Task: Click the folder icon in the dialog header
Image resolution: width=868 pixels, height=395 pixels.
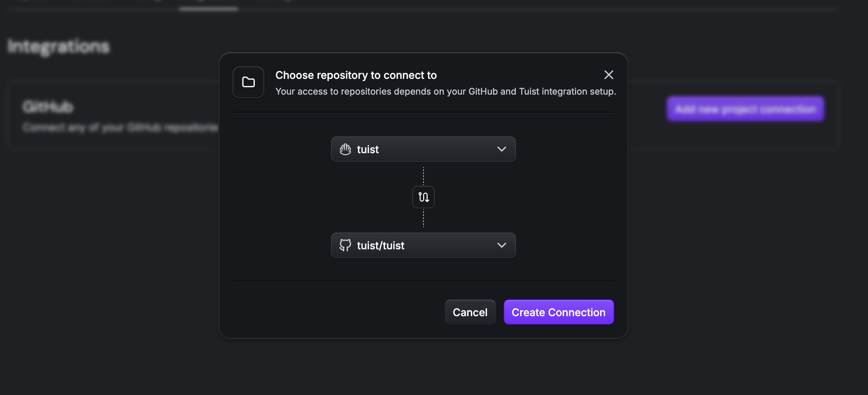Action: [x=248, y=82]
